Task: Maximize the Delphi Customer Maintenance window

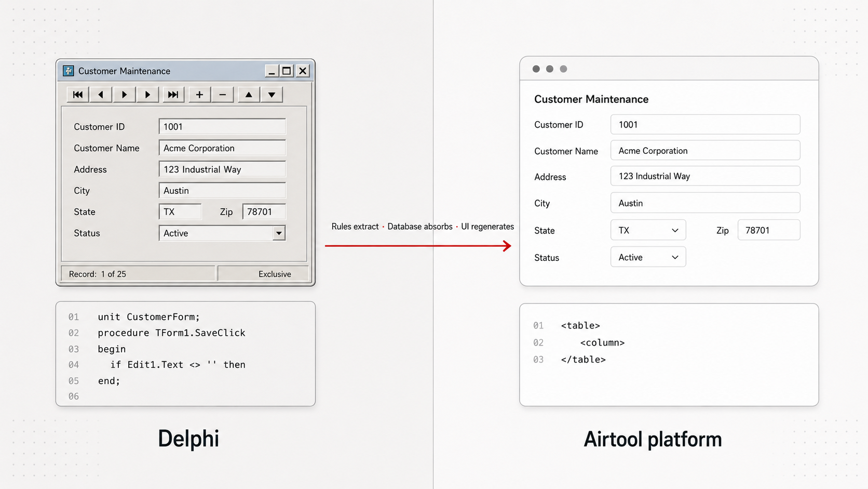Action: [287, 71]
